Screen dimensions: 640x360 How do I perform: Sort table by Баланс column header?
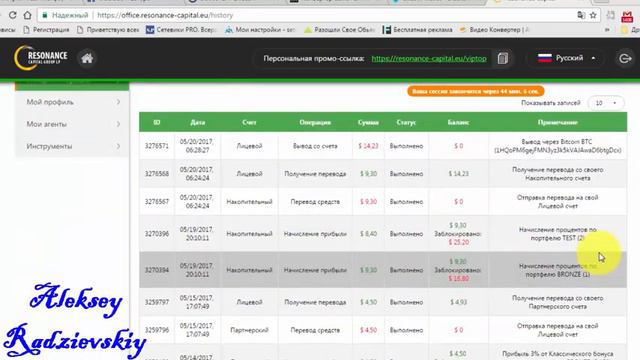tap(458, 122)
